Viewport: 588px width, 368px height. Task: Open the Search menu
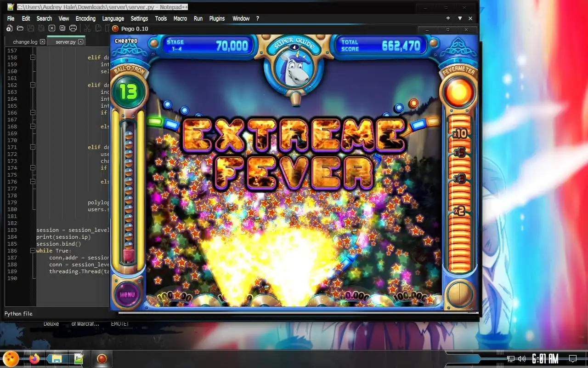click(44, 18)
